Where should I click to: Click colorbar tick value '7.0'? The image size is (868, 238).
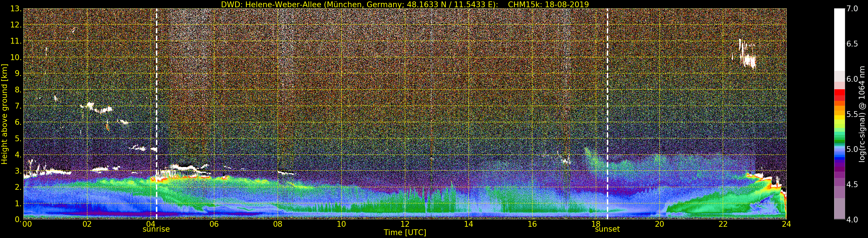tap(852, 9)
